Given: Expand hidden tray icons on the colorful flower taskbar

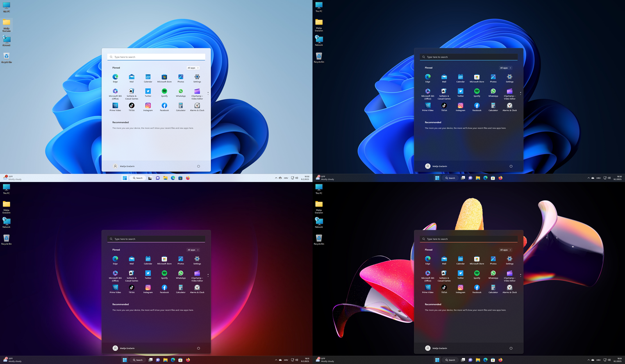Looking at the screenshot, I should click(588, 360).
